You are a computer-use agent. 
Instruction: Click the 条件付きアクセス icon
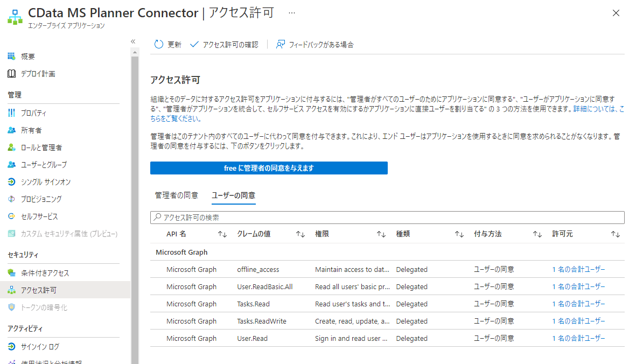(12, 273)
